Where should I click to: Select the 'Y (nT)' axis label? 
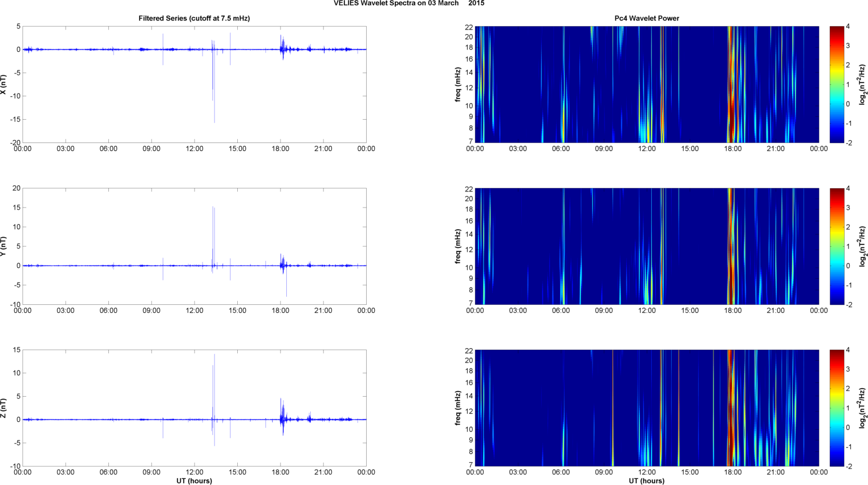[x=3, y=246]
